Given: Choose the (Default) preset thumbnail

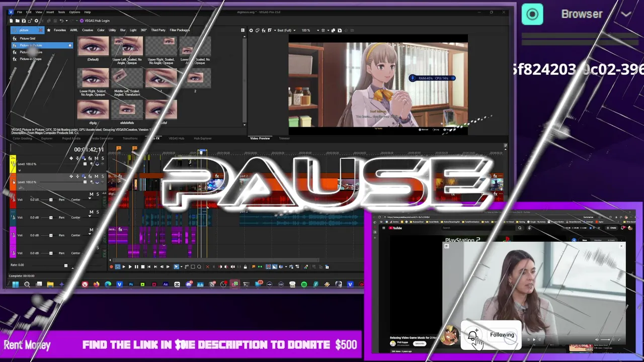Looking at the screenshot, I should (x=93, y=46).
